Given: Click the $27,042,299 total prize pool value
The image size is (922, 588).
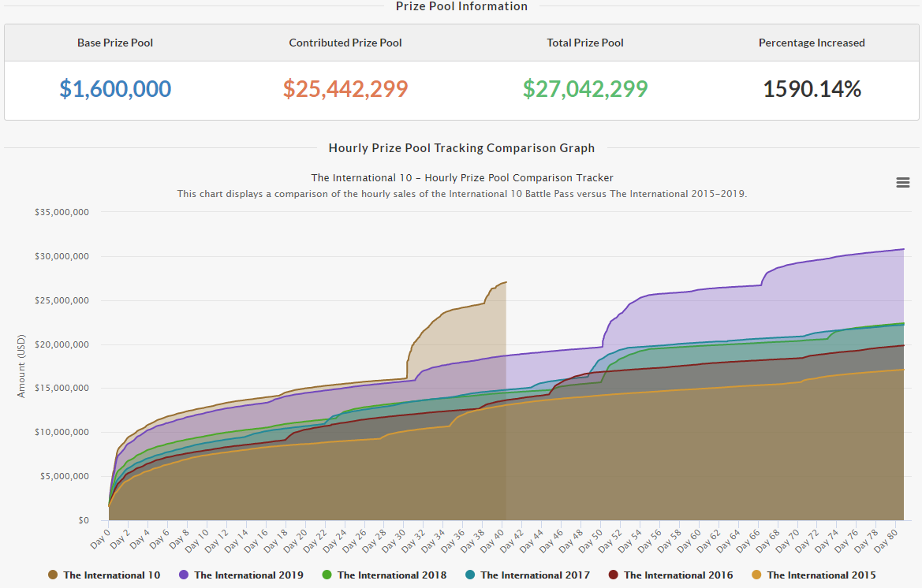Looking at the screenshot, I should (x=585, y=89).
